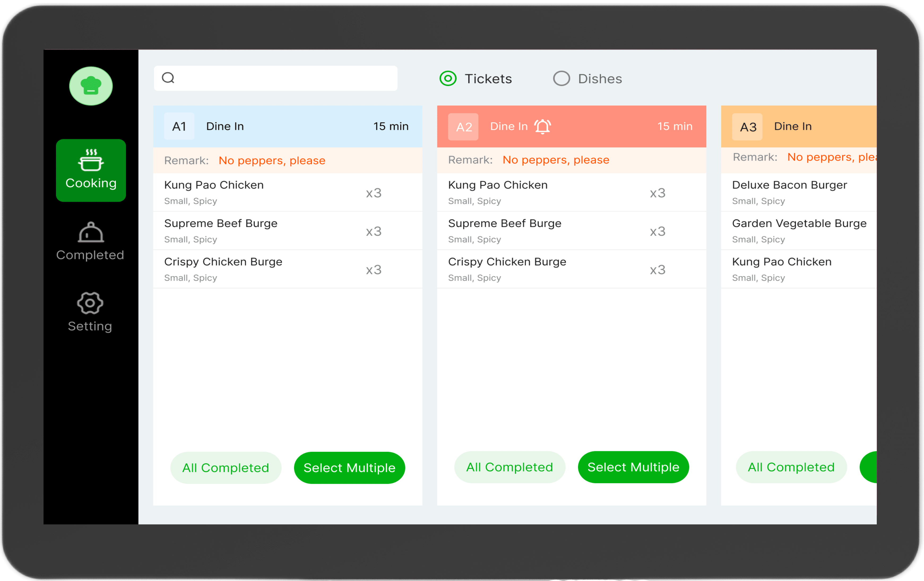Click the A3 table number badge
This screenshot has width=924, height=581.
[748, 127]
